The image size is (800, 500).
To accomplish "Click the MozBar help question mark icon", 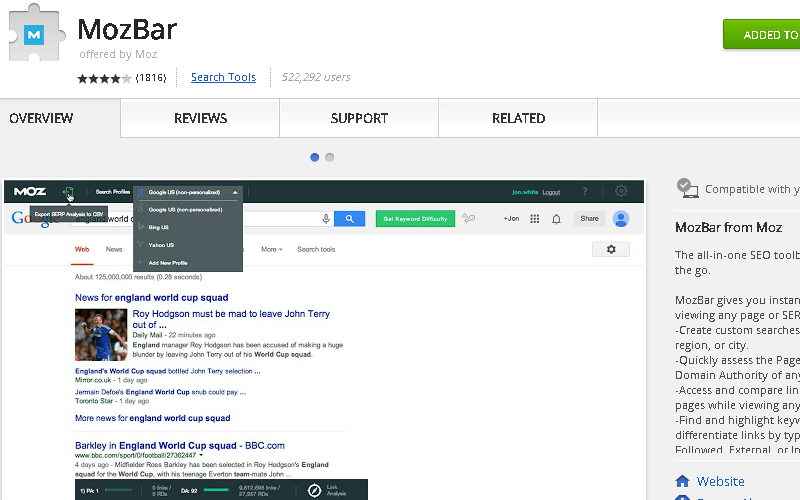I will 585,191.
